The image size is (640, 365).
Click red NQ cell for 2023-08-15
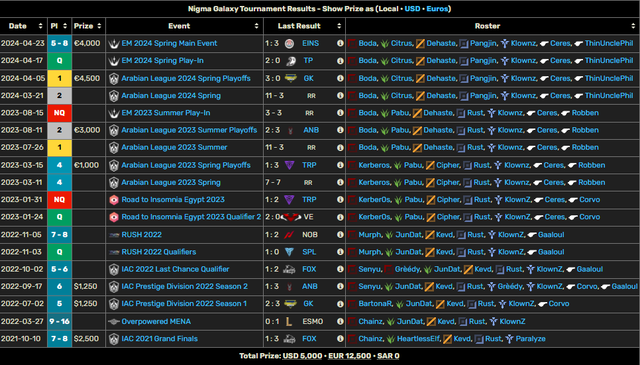click(60, 113)
